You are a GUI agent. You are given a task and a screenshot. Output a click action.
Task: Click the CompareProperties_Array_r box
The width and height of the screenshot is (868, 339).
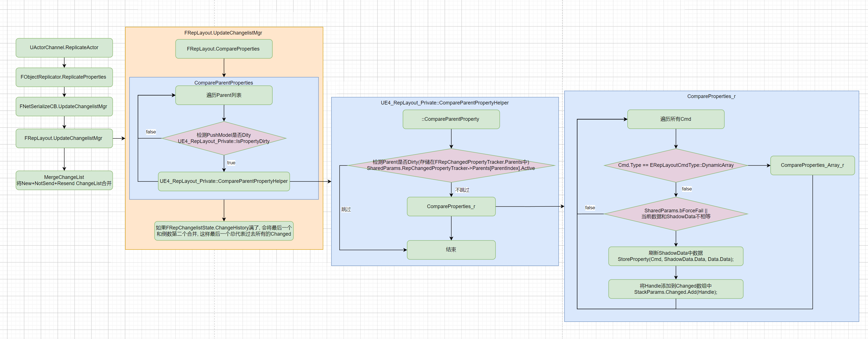812,165
